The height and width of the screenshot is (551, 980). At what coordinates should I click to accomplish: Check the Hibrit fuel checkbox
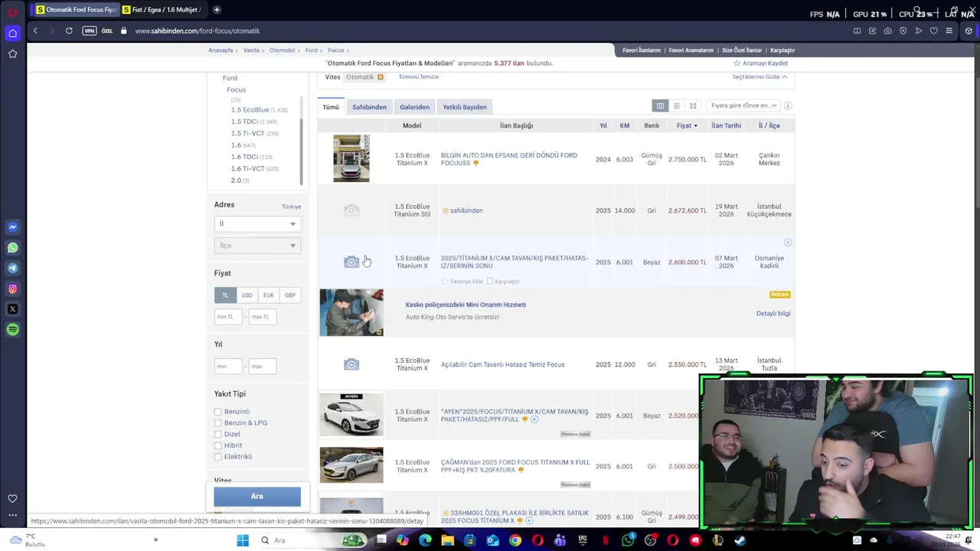coord(218,445)
